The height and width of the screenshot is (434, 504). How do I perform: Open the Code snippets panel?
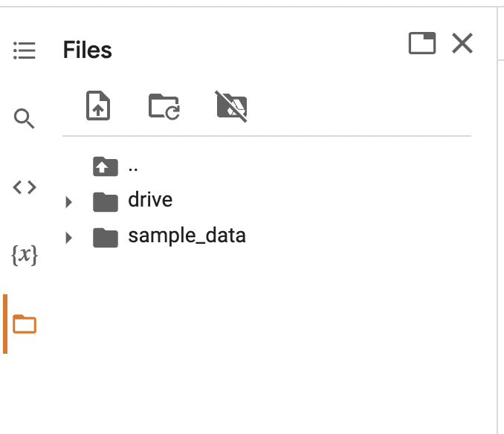[x=25, y=187]
